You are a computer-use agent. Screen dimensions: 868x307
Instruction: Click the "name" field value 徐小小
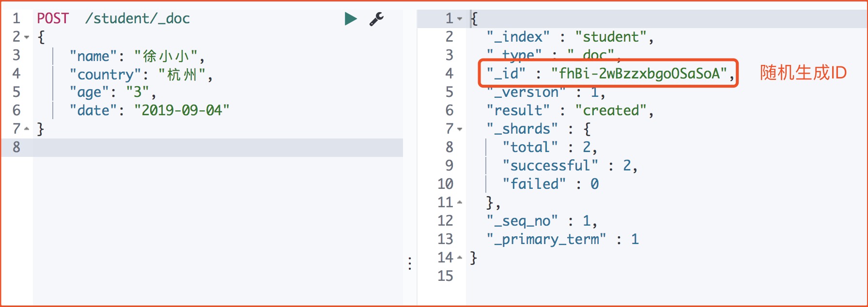(x=166, y=56)
